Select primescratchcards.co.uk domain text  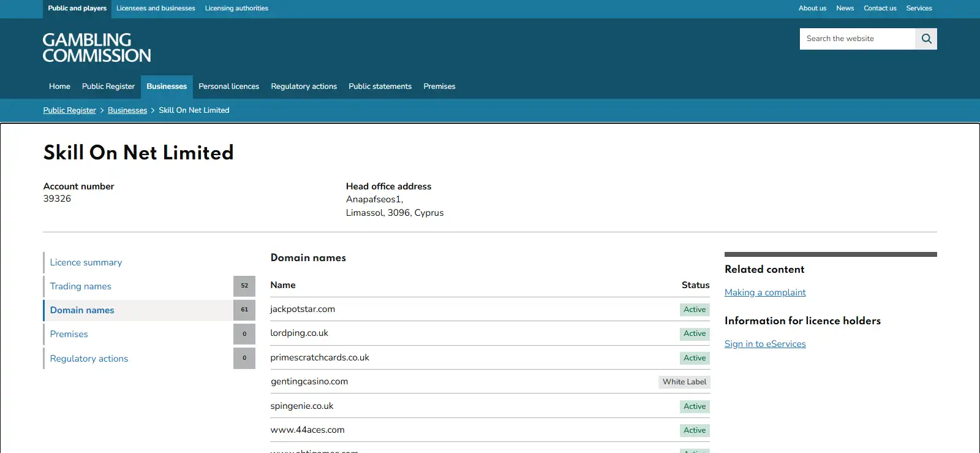(320, 357)
